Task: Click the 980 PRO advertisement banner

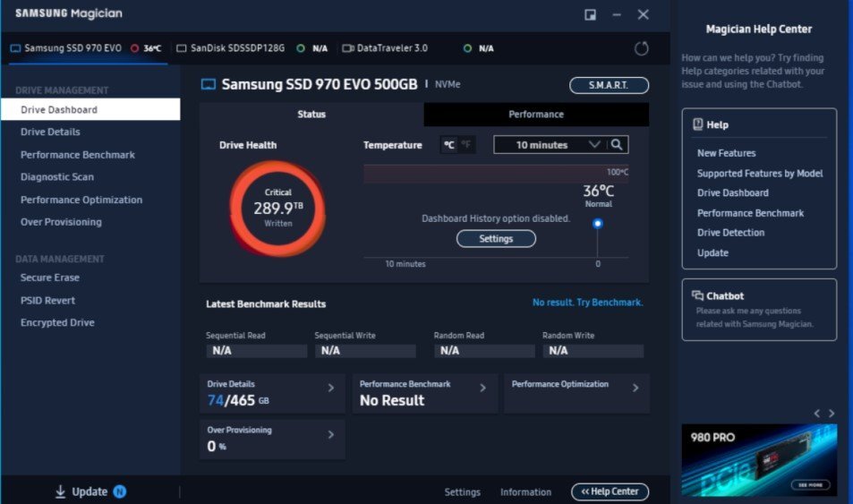Action: click(x=759, y=460)
